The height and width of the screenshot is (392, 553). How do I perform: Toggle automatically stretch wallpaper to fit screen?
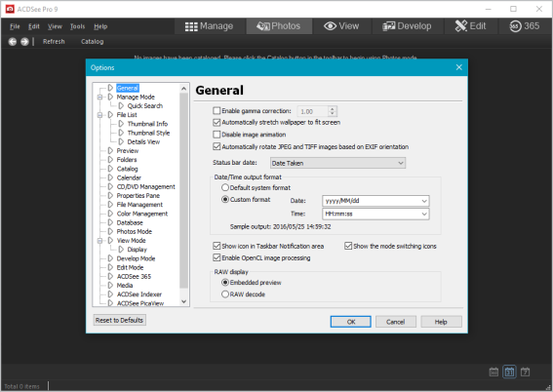[217, 122]
